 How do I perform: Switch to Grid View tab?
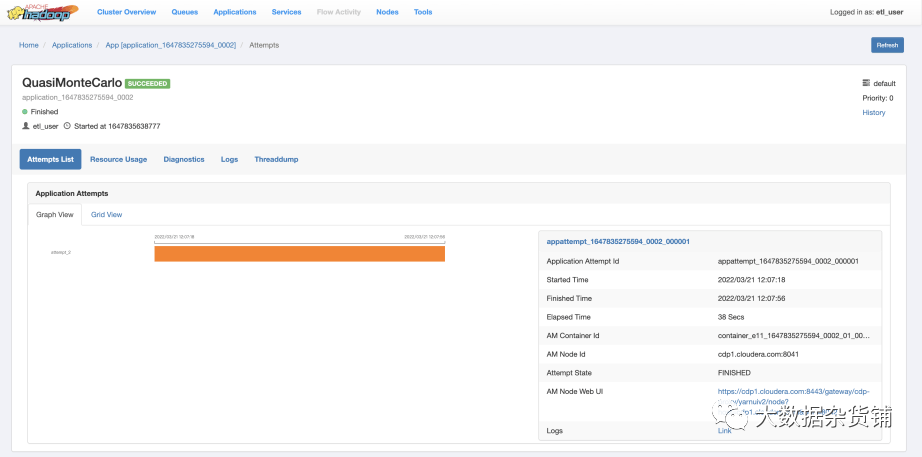tap(106, 215)
